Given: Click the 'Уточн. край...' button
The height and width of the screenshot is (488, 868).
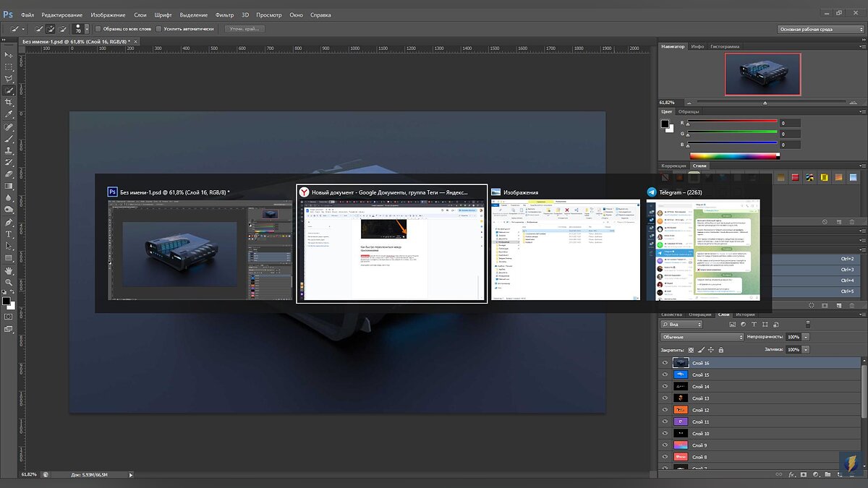Looking at the screenshot, I should [245, 29].
